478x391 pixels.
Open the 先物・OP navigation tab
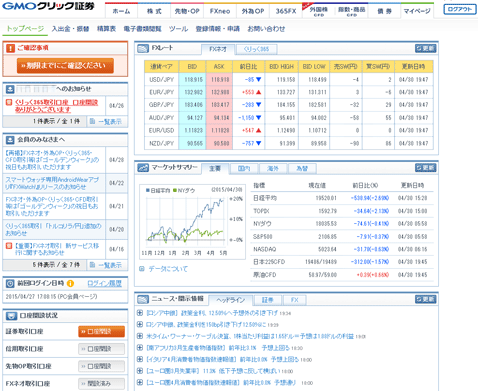click(x=187, y=11)
